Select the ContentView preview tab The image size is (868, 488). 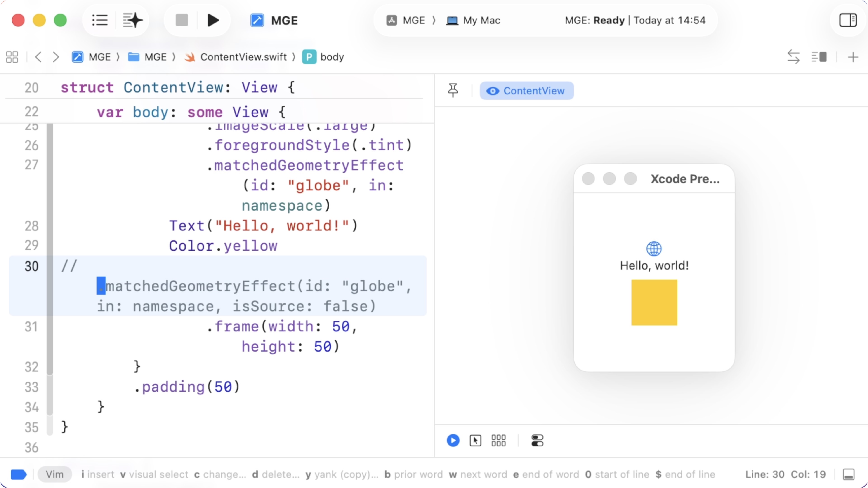(x=527, y=91)
